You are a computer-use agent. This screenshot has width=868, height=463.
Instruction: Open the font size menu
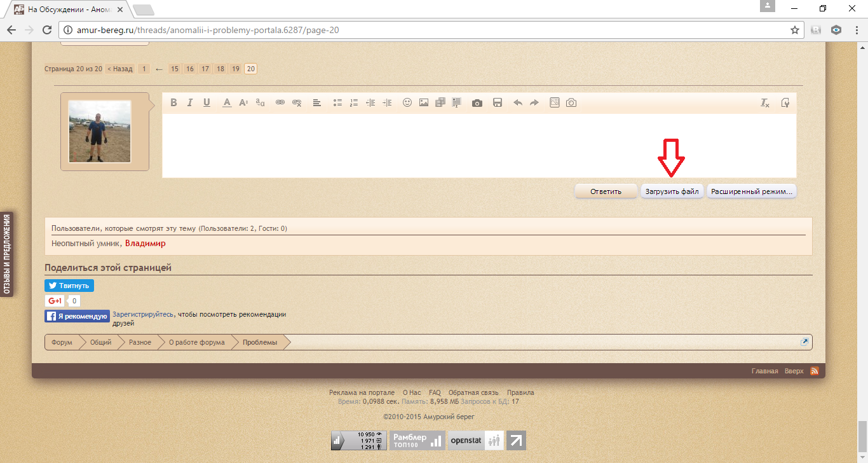point(243,103)
